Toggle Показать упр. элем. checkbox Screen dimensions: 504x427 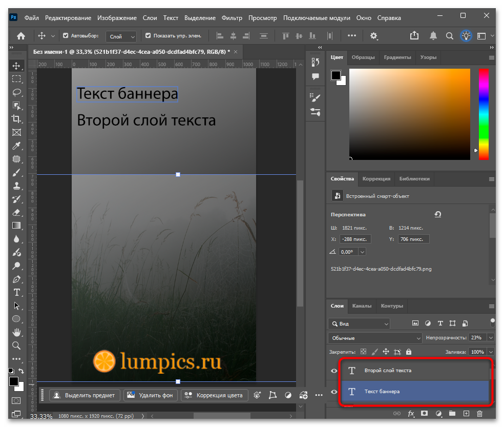coord(148,36)
